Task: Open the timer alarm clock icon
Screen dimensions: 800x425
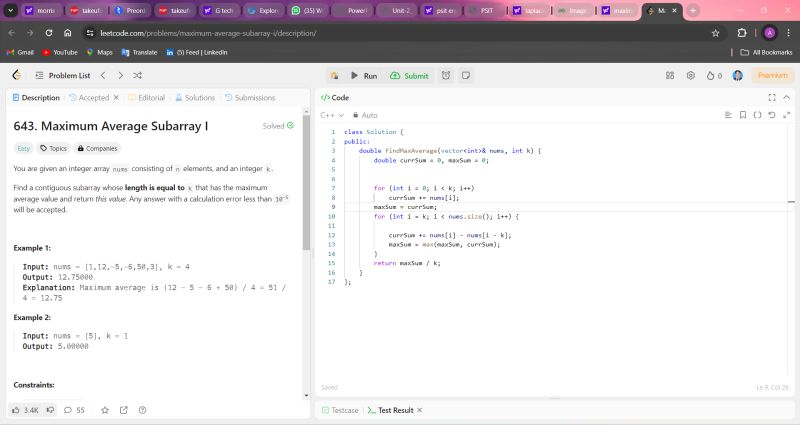Action: [445, 75]
